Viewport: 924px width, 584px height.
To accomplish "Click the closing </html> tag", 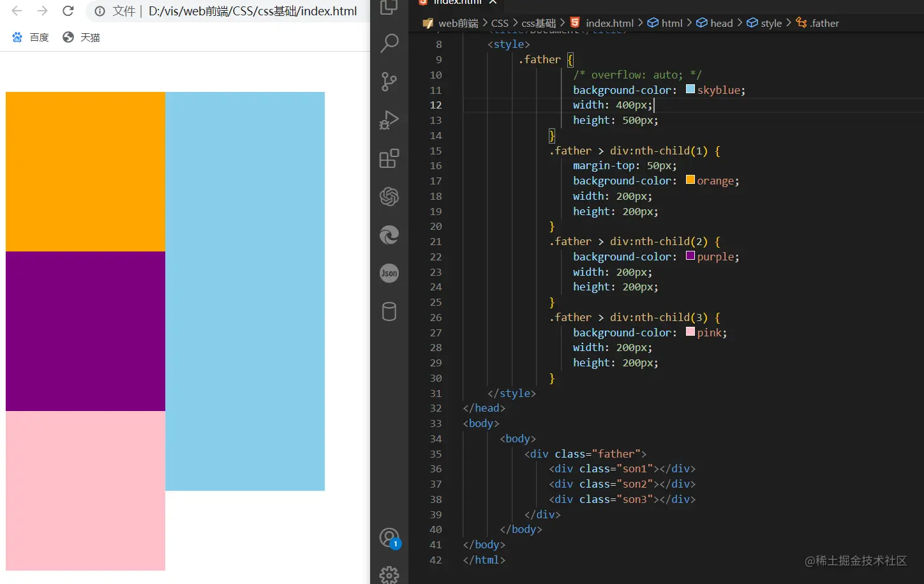I will (484, 560).
